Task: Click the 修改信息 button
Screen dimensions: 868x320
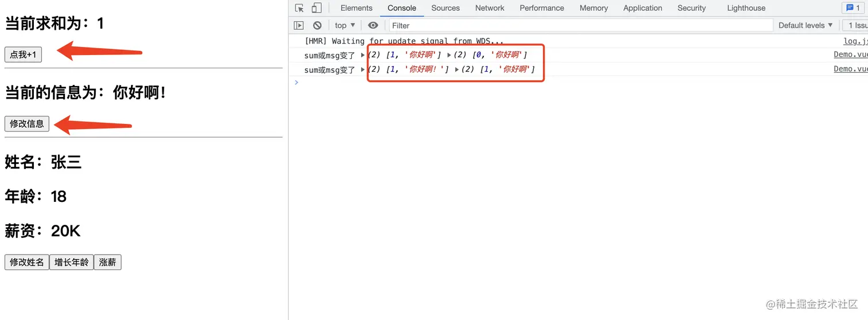Action: [27, 123]
